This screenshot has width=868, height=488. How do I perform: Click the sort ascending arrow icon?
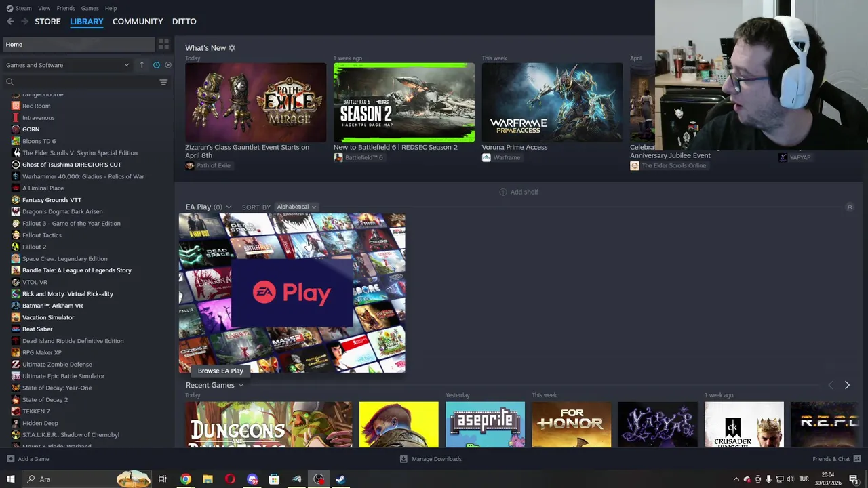click(142, 65)
